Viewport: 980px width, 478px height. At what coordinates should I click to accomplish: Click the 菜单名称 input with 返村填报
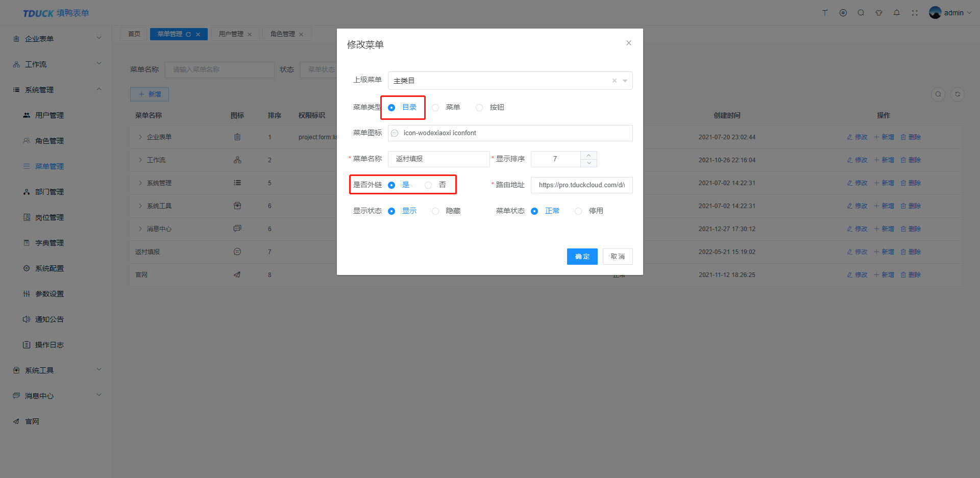[x=439, y=159]
